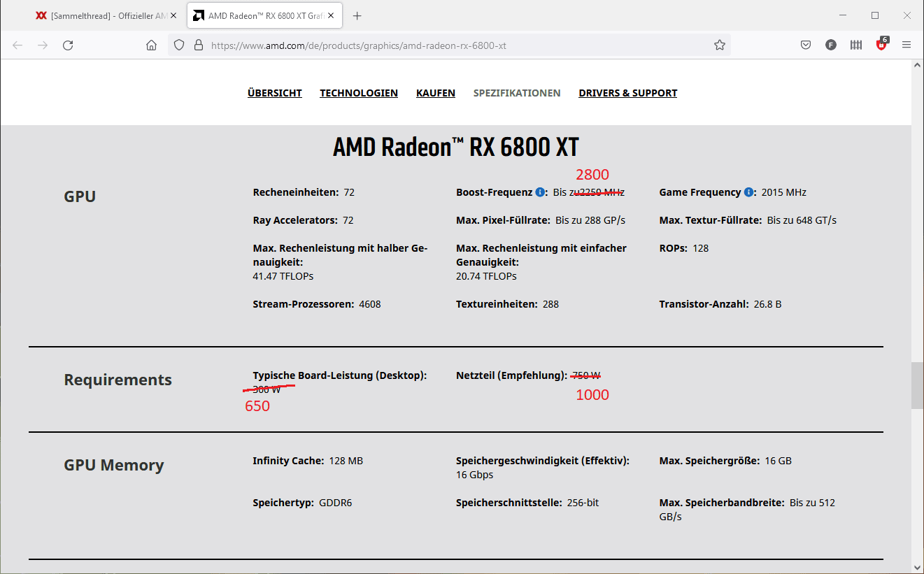The width and height of the screenshot is (924, 574).
Task: Show tracking protection shield info
Action: [179, 45]
